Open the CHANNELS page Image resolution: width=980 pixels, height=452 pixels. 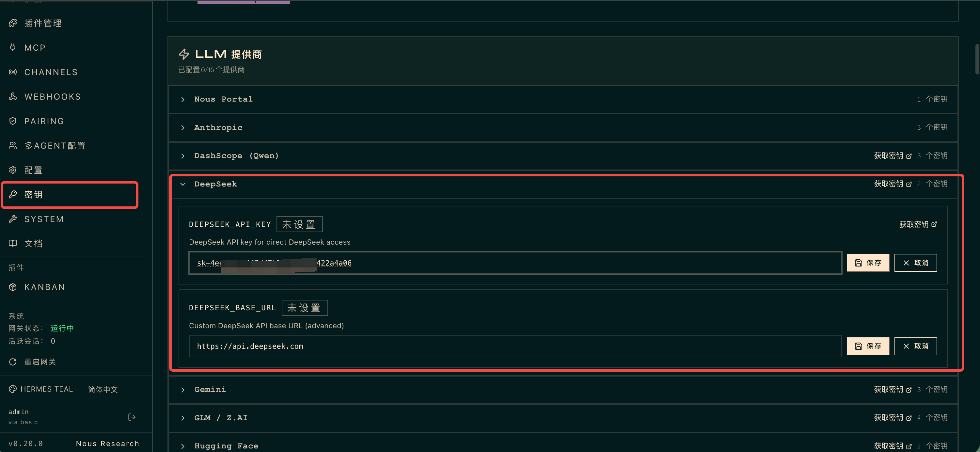(x=51, y=72)
